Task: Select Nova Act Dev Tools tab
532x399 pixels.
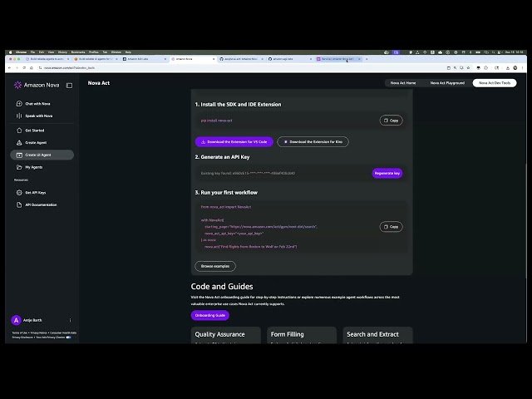Action: point(495,83)
